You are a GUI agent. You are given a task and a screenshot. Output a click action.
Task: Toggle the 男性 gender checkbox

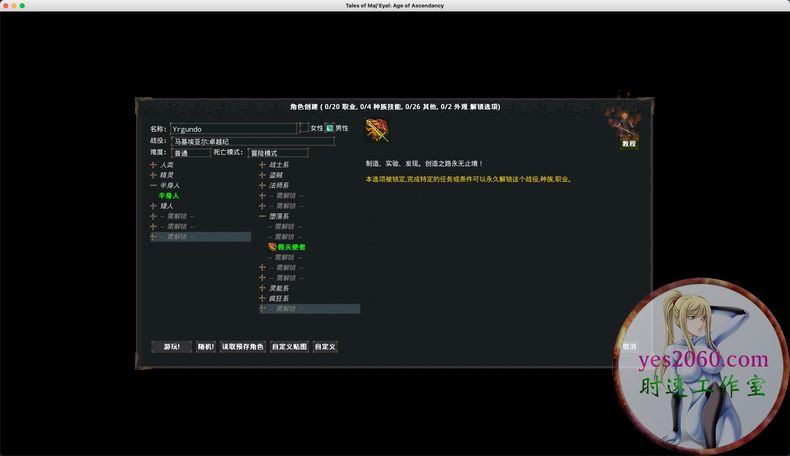click(329, 128)
